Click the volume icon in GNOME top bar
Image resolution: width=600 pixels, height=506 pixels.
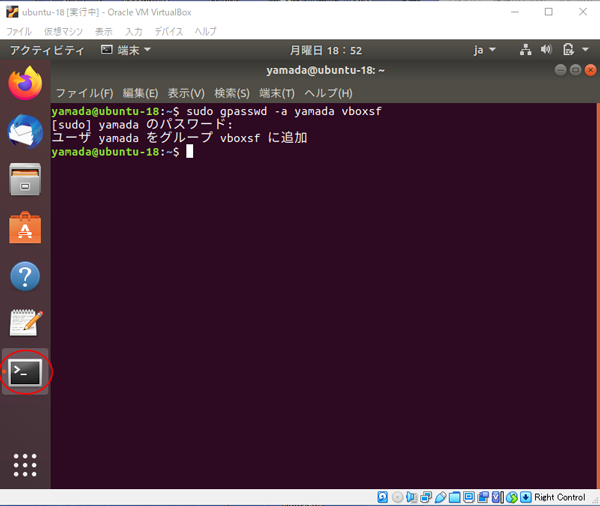click(x=546, y=49)
